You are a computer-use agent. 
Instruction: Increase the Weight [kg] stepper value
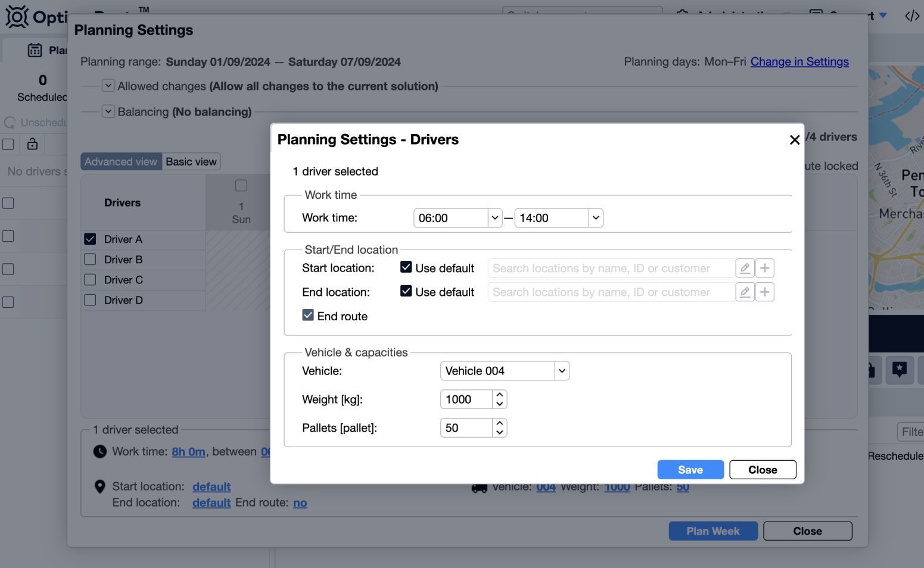point(500,395)
